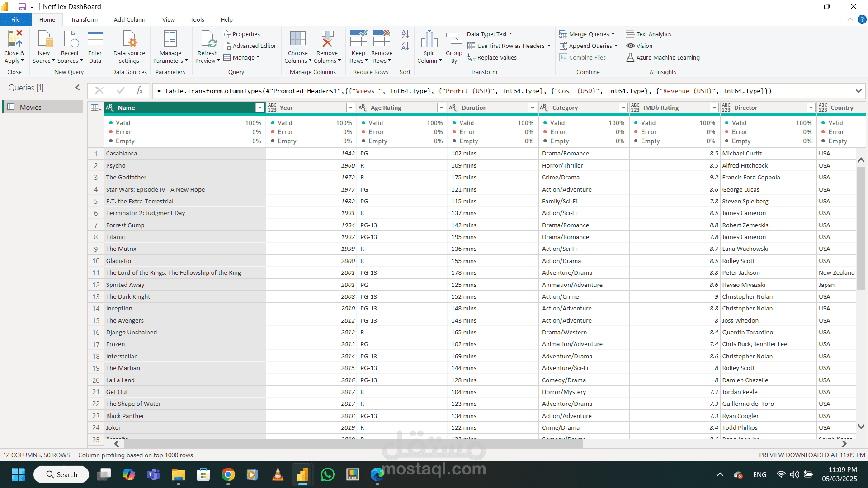Click the Refresh Preview icon
The width and height of the screenshot is (868, 488).
pos(208,39)
